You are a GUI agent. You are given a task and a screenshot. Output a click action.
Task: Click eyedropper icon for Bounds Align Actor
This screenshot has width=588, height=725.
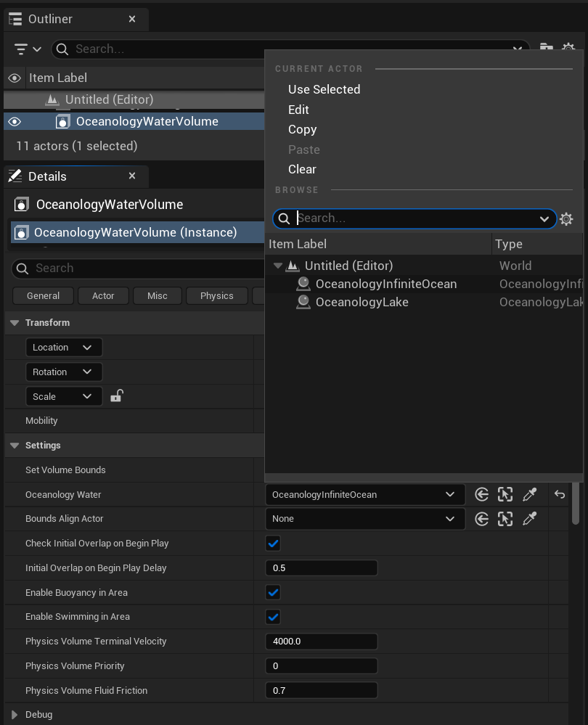click(530, 519)
